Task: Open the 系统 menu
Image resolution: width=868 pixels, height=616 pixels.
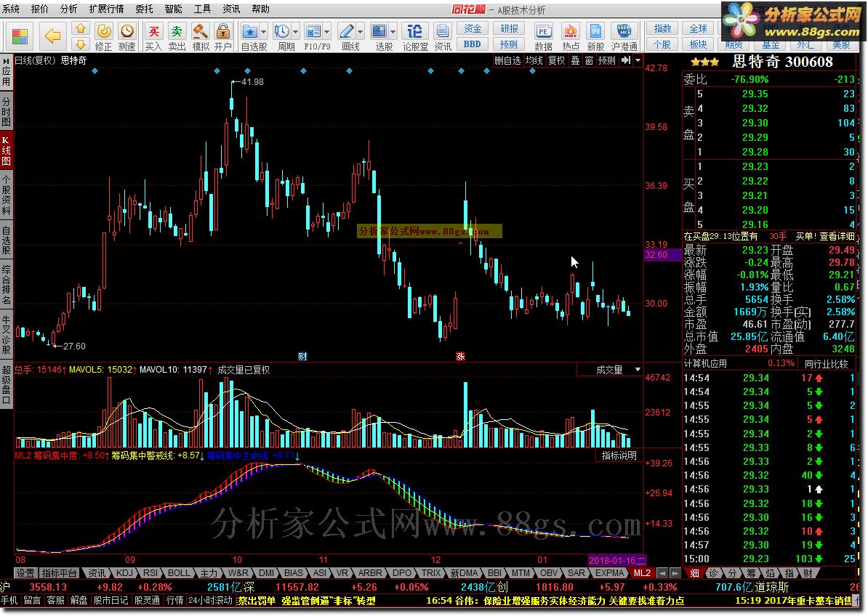Action: coord(10,9)
